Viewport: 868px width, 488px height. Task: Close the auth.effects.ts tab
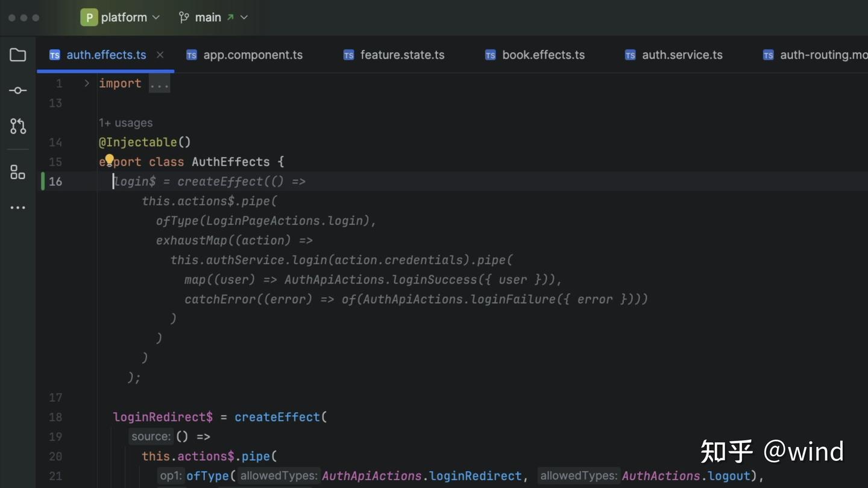(x=160, y=55)
